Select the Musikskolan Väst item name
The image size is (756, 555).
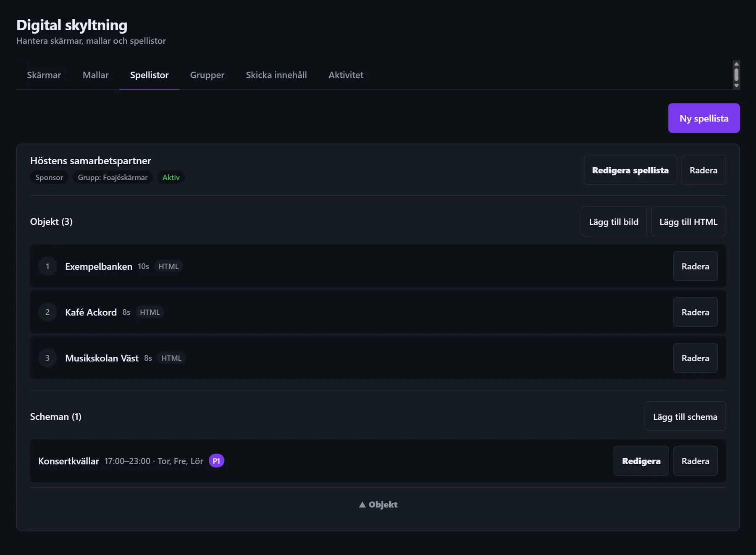102,358
